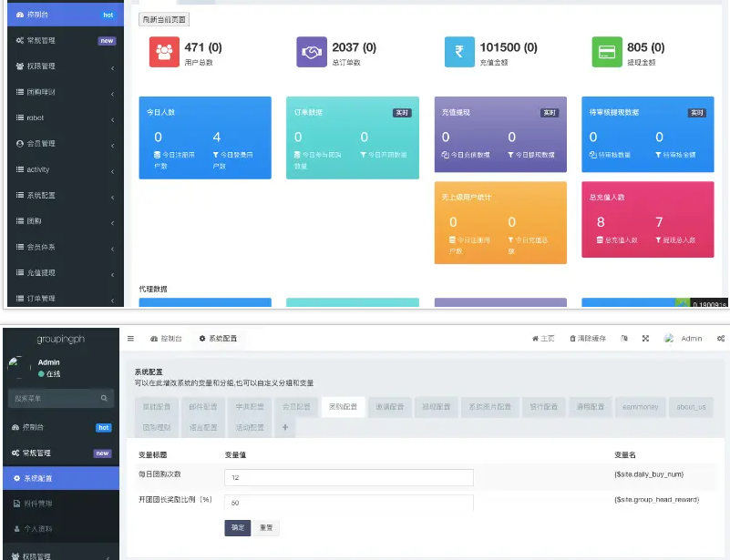The width and height of the screenshot is (730, 560).
Task: Click the red 用户总数 users icon
Action: click(165, 53)
